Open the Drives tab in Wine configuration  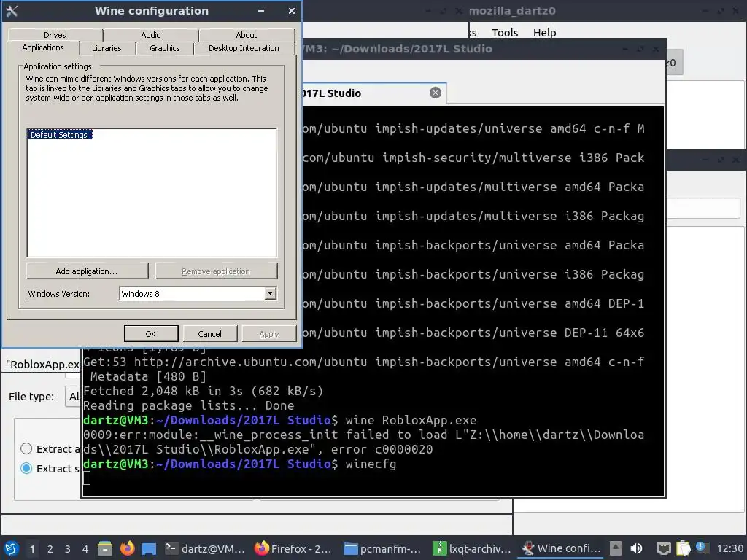(55, 35)
